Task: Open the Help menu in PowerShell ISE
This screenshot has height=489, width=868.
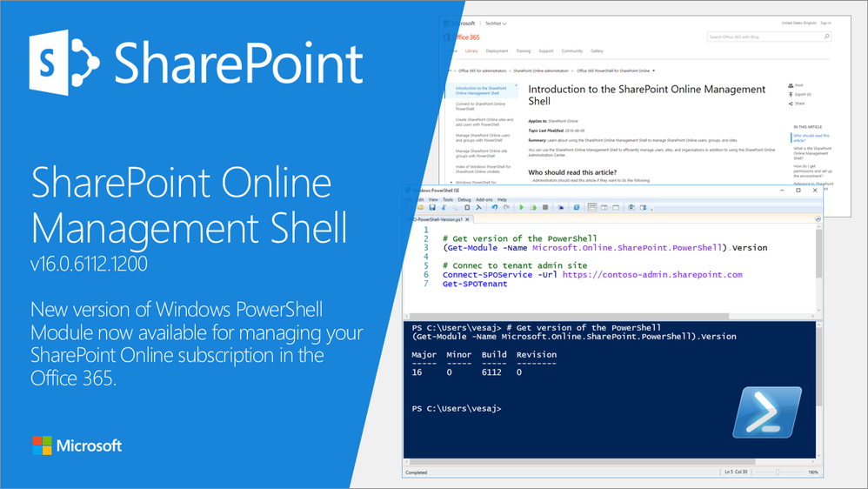Action: [502, 199]
